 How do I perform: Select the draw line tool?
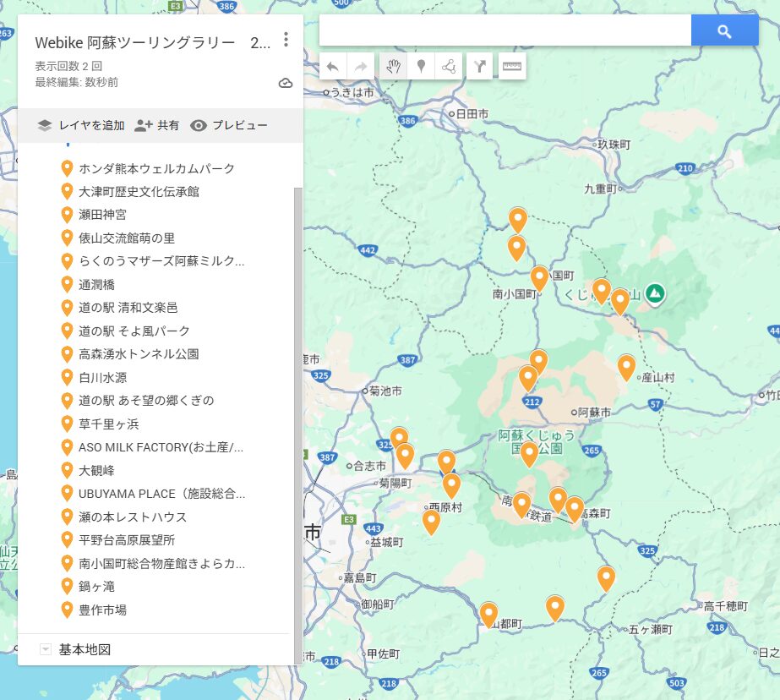click(x=448, y=66)
